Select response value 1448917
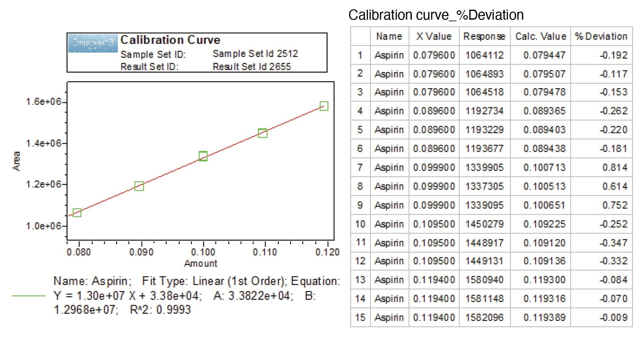Screen dimensions: 644x340 [x=484, y=243]
